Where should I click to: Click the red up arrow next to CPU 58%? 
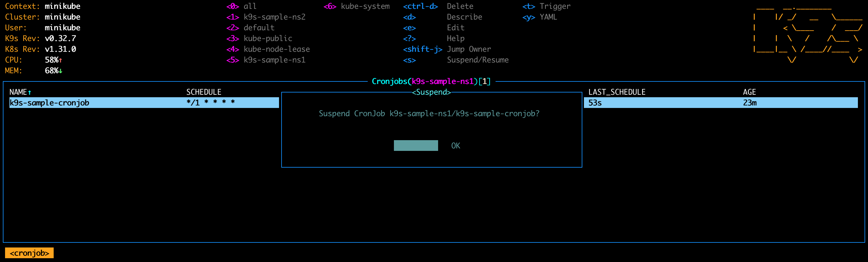61,60
